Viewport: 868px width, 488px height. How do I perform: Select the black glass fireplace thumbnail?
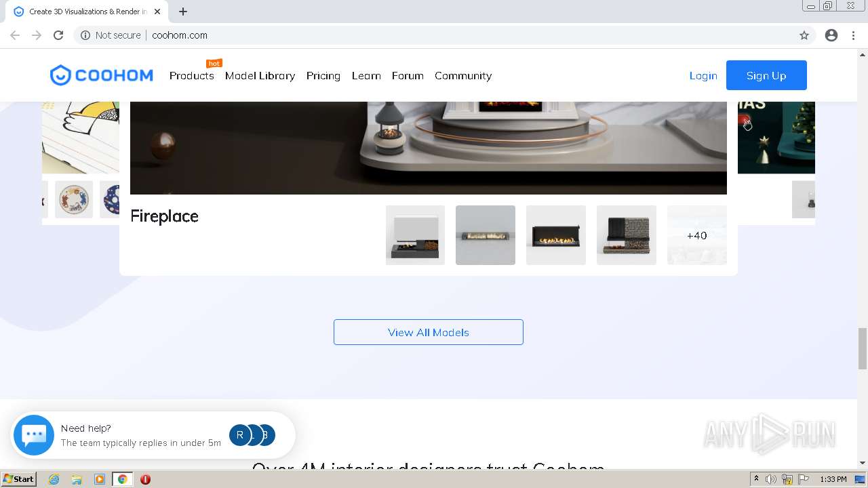point(556,235)
